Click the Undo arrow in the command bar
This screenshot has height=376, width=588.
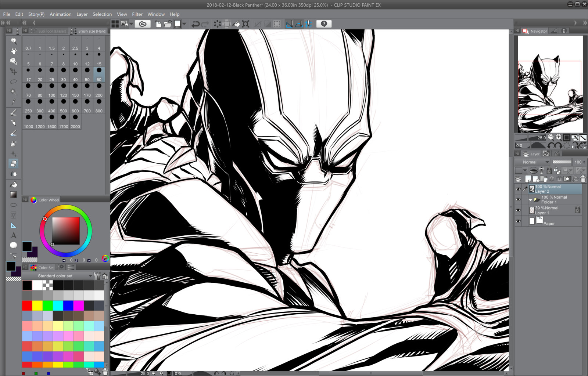pyautogui.click(x=196, y=24)
